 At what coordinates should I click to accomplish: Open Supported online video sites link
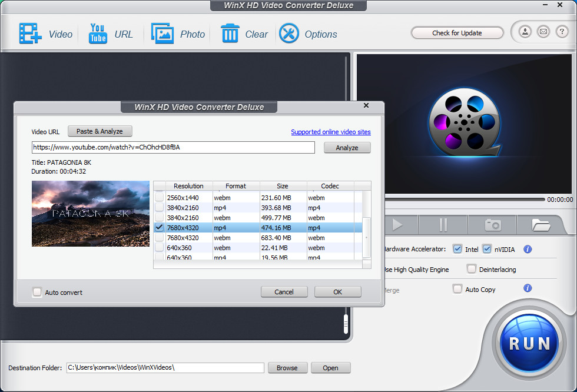coord(331,132)
